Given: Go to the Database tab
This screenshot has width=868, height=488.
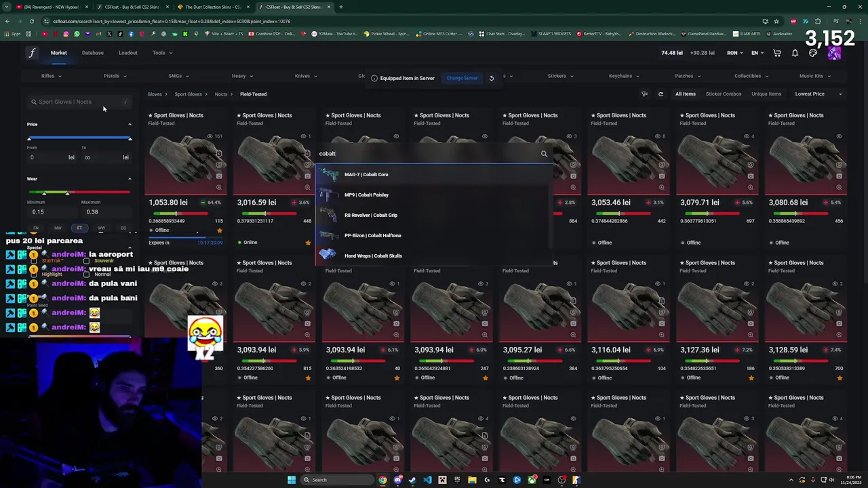Looking at the screenshot, I should coord(93,53).
